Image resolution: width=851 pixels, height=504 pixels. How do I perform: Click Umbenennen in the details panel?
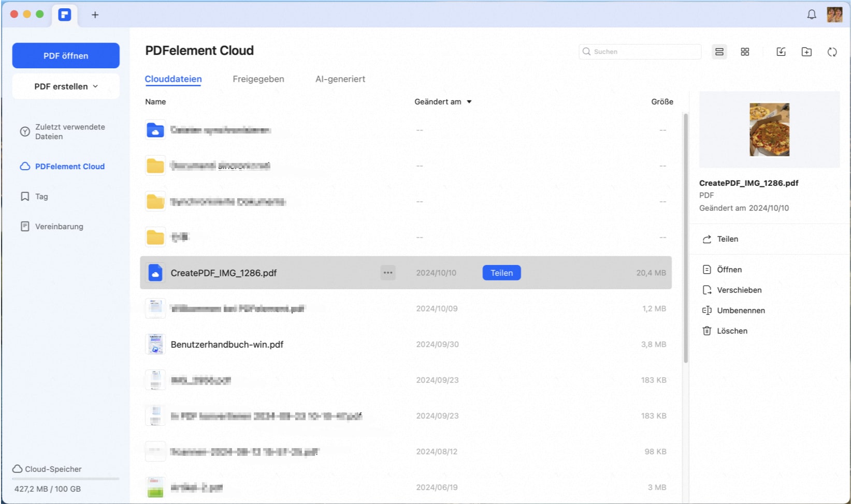741,310
